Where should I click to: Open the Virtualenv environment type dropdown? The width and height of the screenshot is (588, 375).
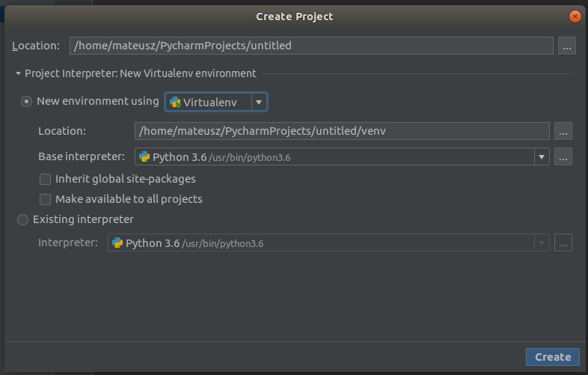(x=259, y=102)
